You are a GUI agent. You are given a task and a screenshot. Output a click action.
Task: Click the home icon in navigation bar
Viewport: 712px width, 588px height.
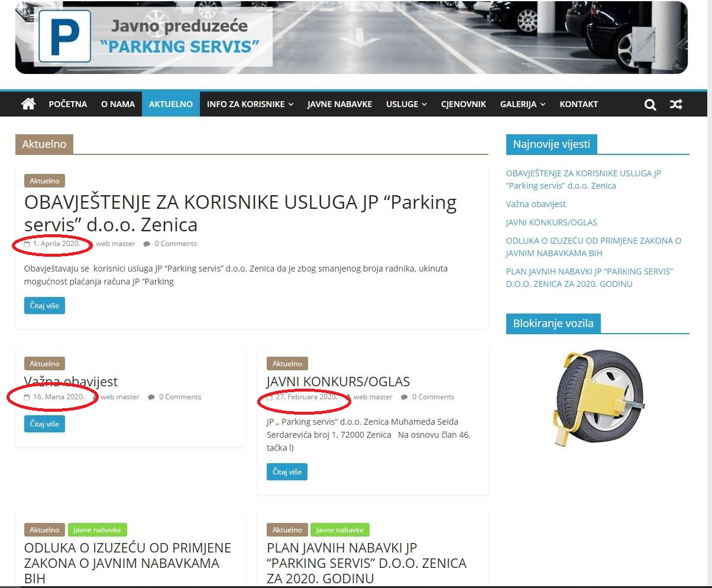[28, 104]
